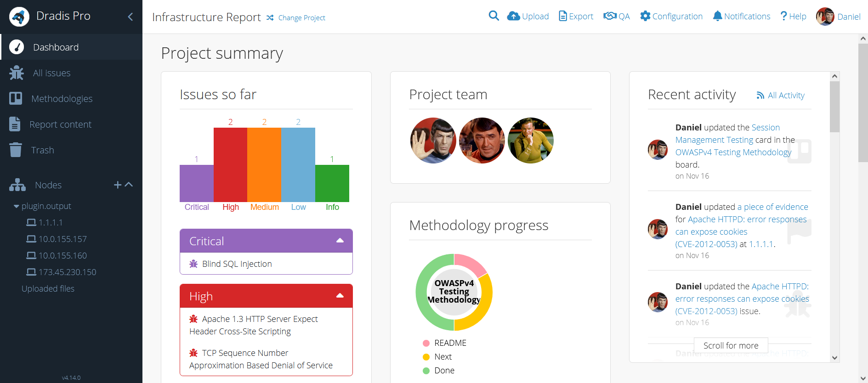Toggle the Done legend entry

(x=438, y=371)
